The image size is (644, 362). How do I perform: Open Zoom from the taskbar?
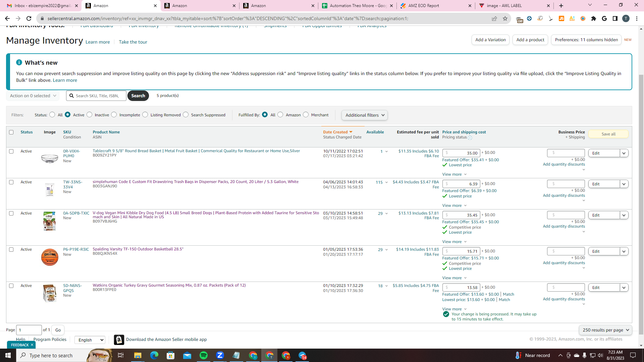click(x=220, y=355)
